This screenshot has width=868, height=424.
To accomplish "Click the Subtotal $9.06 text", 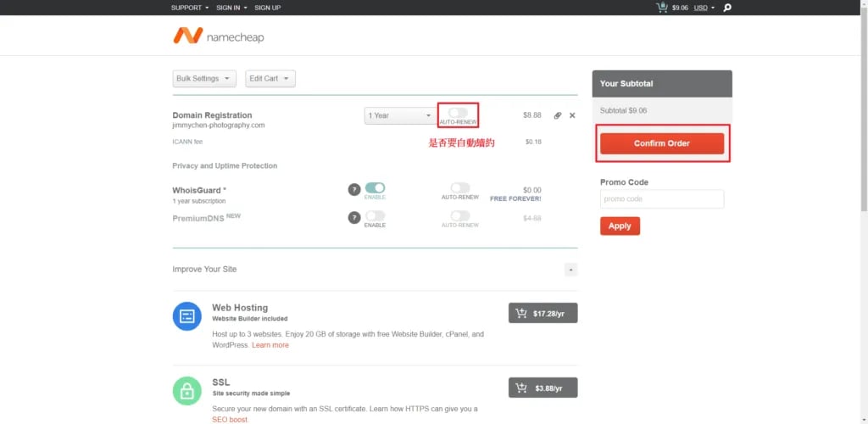I will click(623, 110).
